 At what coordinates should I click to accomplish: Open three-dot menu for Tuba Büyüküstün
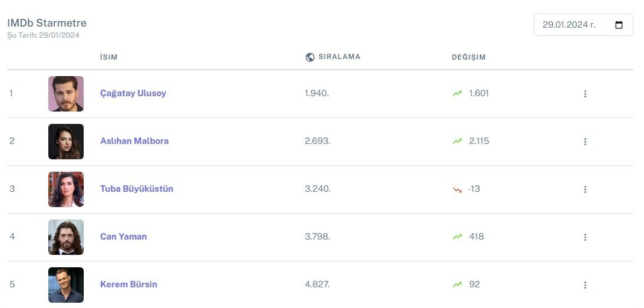585,189
